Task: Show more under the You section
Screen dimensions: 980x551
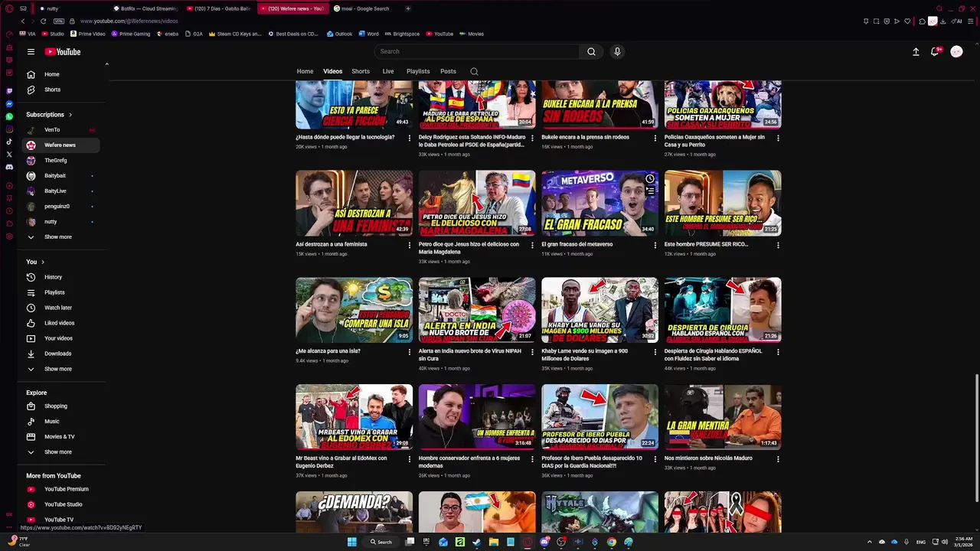Action: (x=60, y=369)
